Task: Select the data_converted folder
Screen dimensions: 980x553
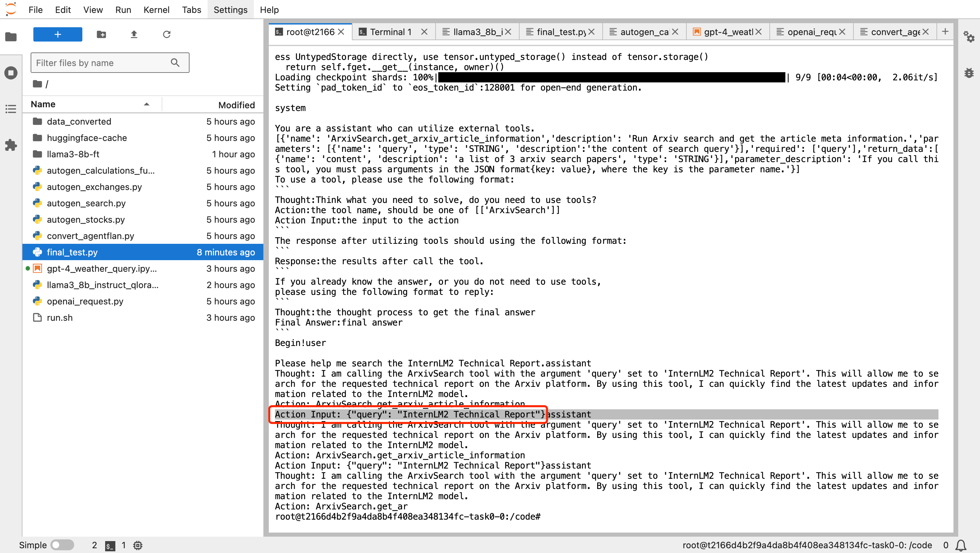Action: coord(143,122)
